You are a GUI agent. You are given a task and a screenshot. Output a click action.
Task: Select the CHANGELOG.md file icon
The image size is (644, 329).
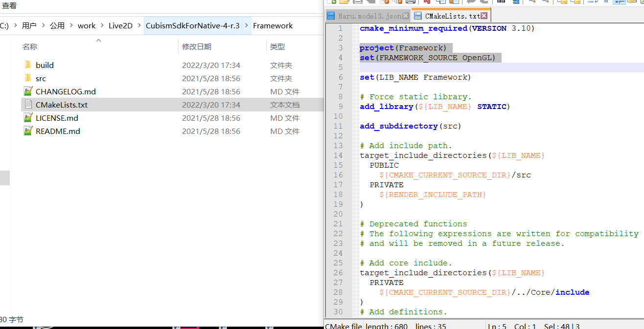click(x=28, y=91)
